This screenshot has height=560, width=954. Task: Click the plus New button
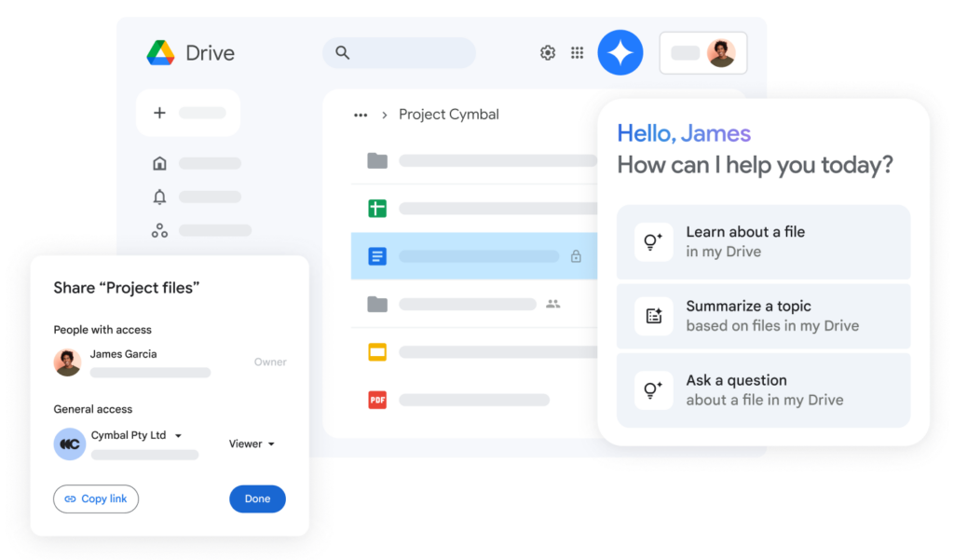point(188,113)
